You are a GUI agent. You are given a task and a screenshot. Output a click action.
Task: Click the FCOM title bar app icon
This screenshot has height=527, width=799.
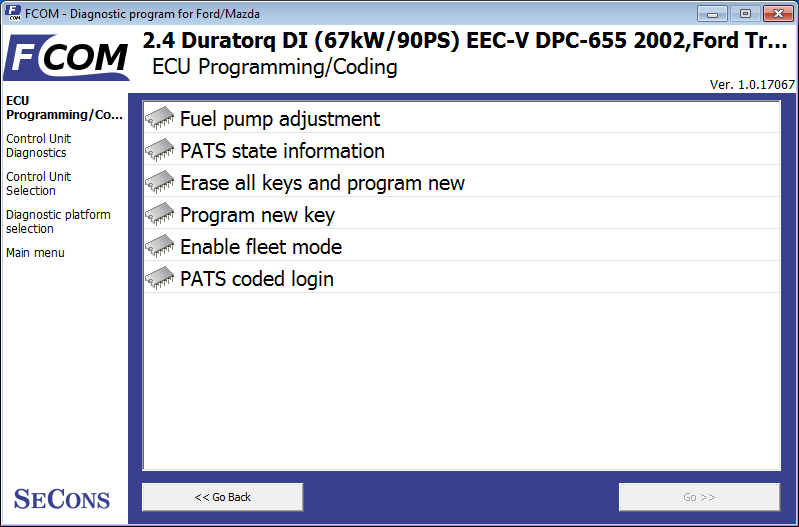[x=12, y=13]
